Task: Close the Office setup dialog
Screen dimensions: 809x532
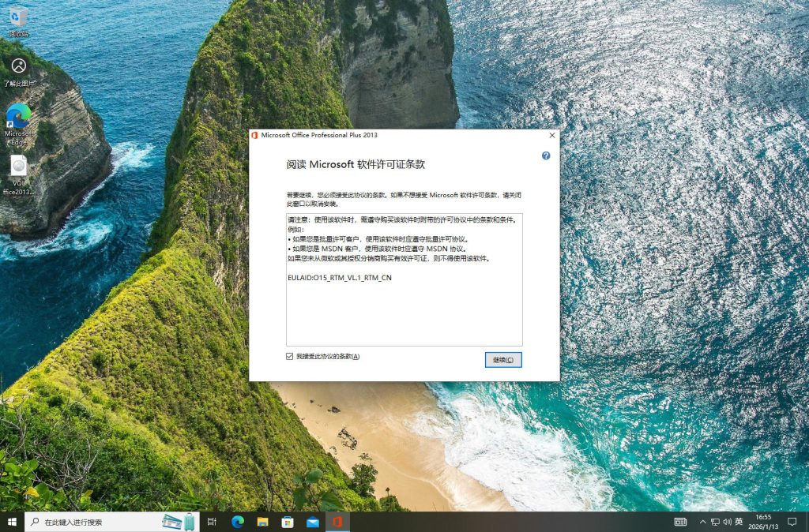Action: point(551,135)
